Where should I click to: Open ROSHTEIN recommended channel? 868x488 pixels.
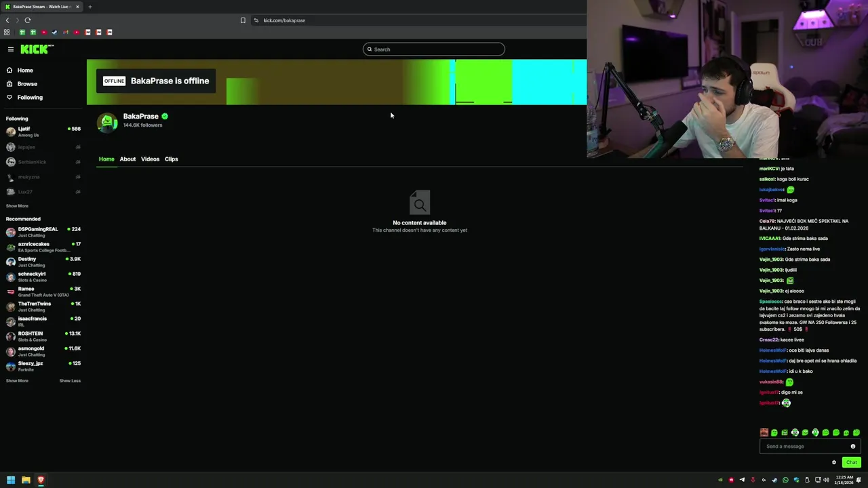(x=42, y=336)
